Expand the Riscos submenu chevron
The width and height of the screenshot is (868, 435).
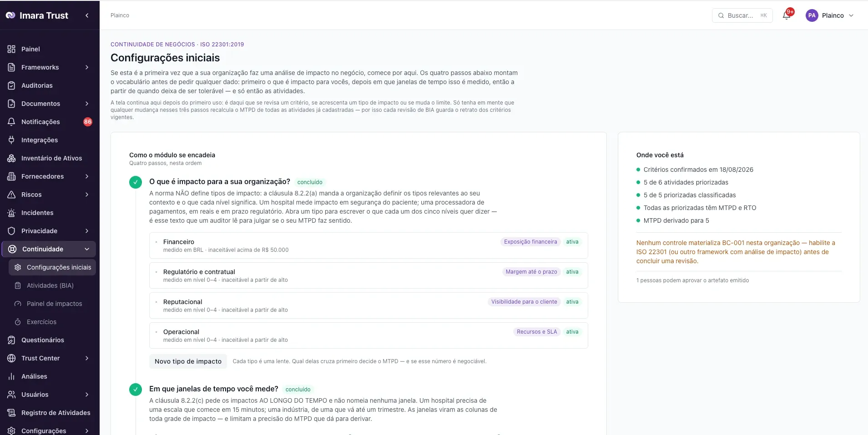point(87,195)
